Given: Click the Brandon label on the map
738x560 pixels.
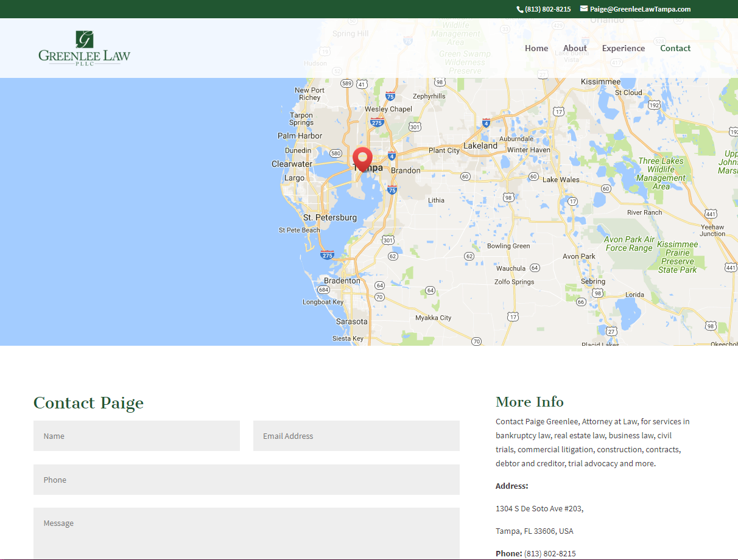Looking at the screenshot, I should tap(406, 170).
